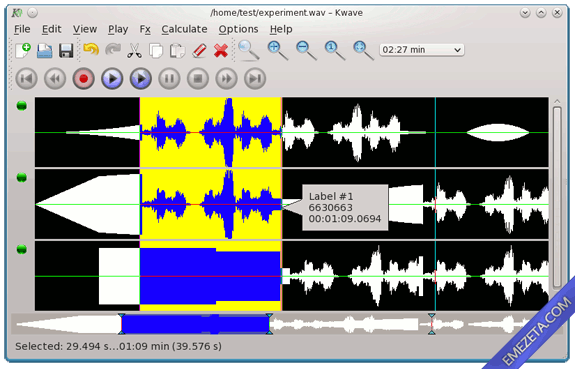Start loop playback button
The width and height of the screenshot is (575, 369).
(x=141, y=78)
